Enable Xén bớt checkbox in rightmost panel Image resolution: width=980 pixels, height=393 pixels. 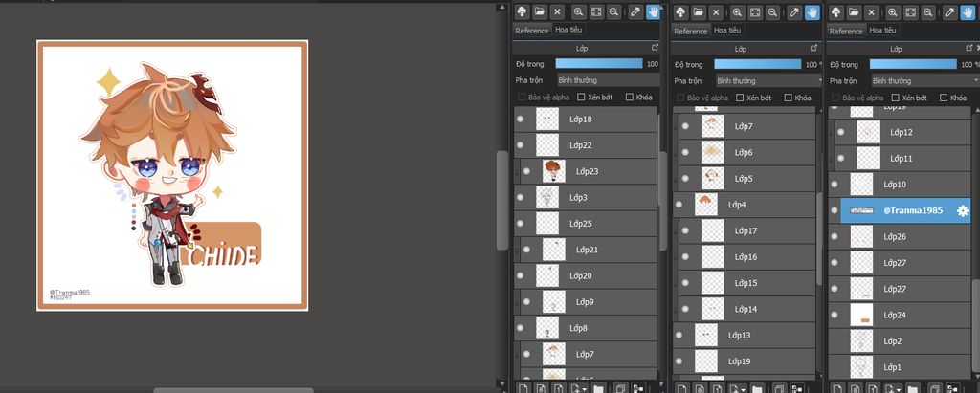tap(896, 98)
